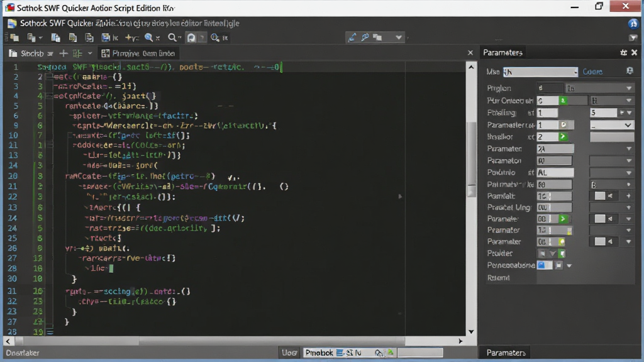
Task: Open the dropdown arrow after the second toolbar icon
Action: 40,38
